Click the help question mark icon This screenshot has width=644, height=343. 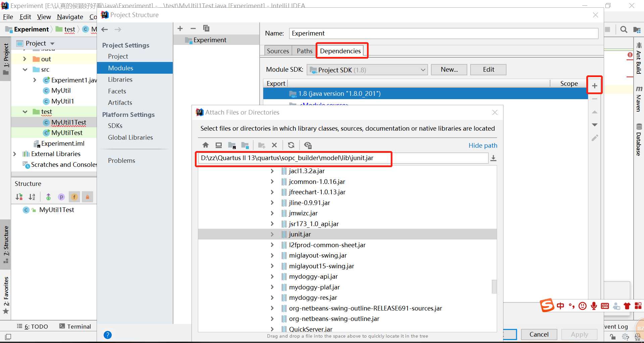[108, 335]
